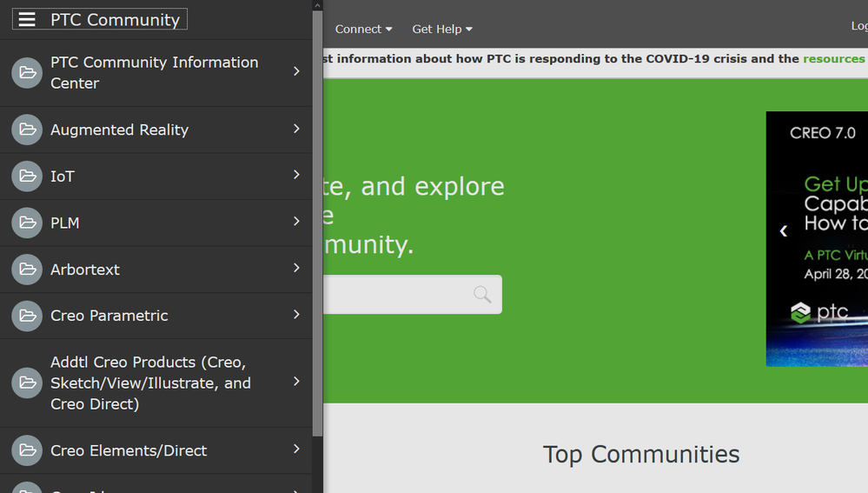The height and width of the screenshot is (493, 868).
Task: Open the Get Help dropdown menu
Action: [441, 29]
